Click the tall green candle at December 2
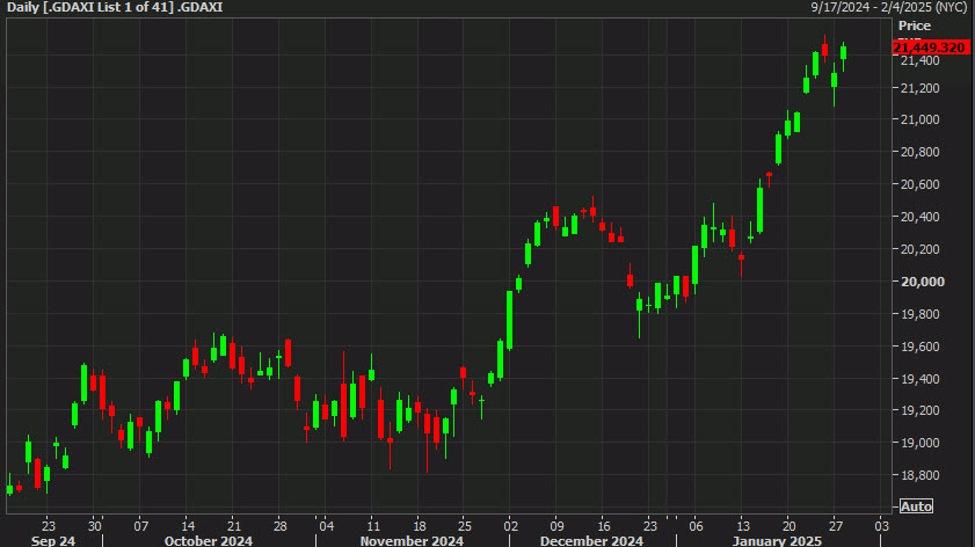 point(510,320)
